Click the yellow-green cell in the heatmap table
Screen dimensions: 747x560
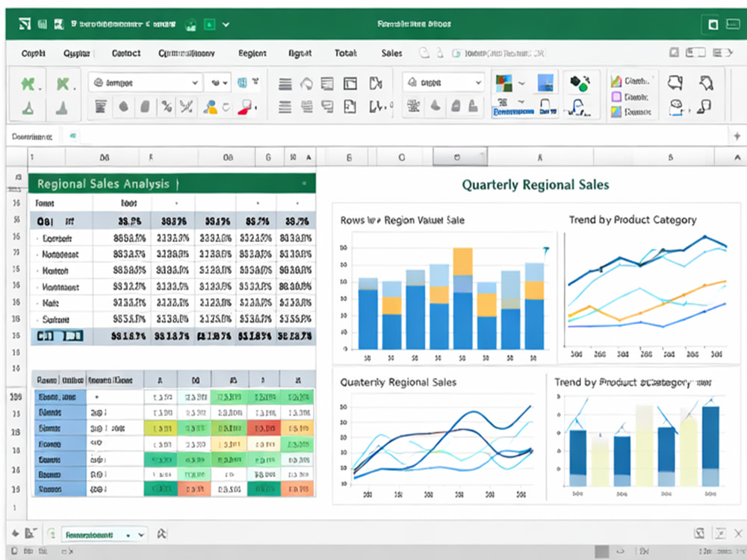[x=161, y=428]
